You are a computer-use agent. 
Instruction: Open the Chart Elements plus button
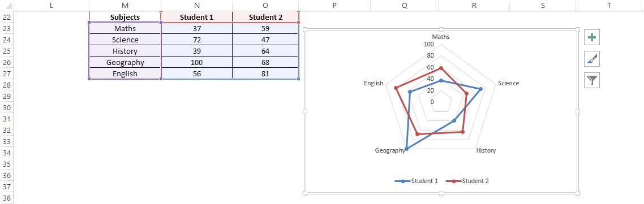(x=592, y=37)
